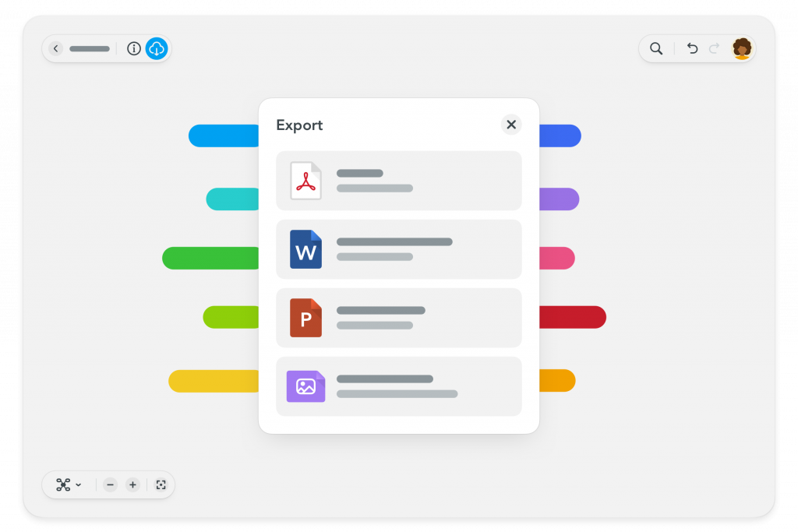Select the light blue mind map node
Screen dimensions: 798x532
click(x=224, y=136)
